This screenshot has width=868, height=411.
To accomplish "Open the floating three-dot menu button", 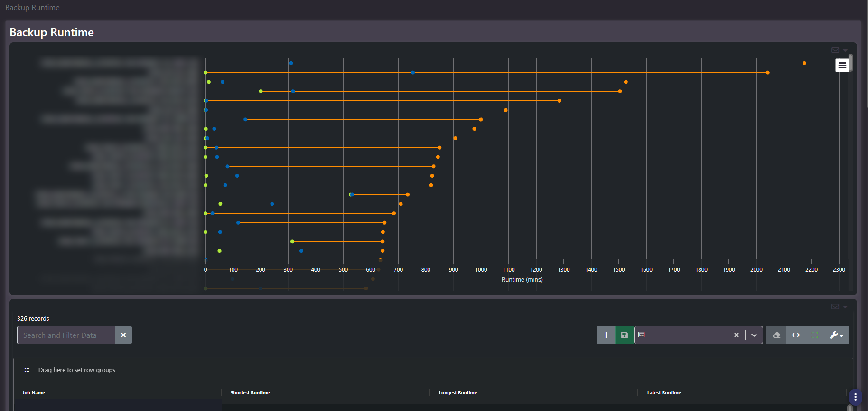I will point(855,397).
